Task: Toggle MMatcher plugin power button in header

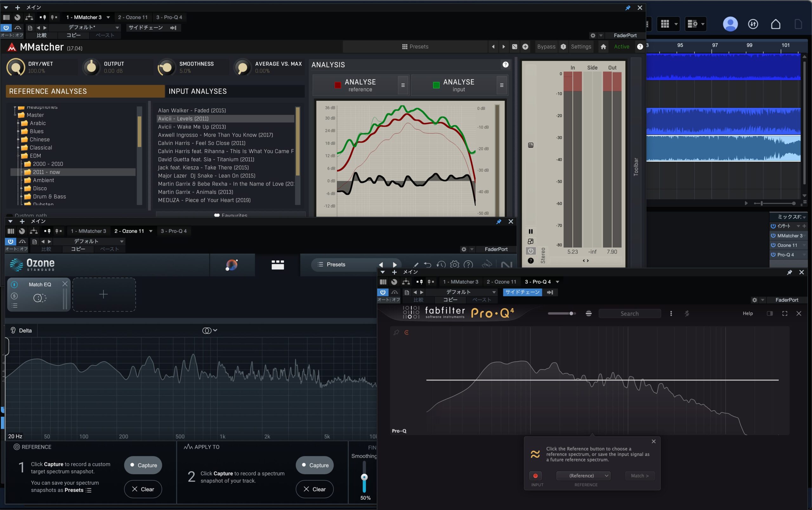Action: [x=6, y=28]
